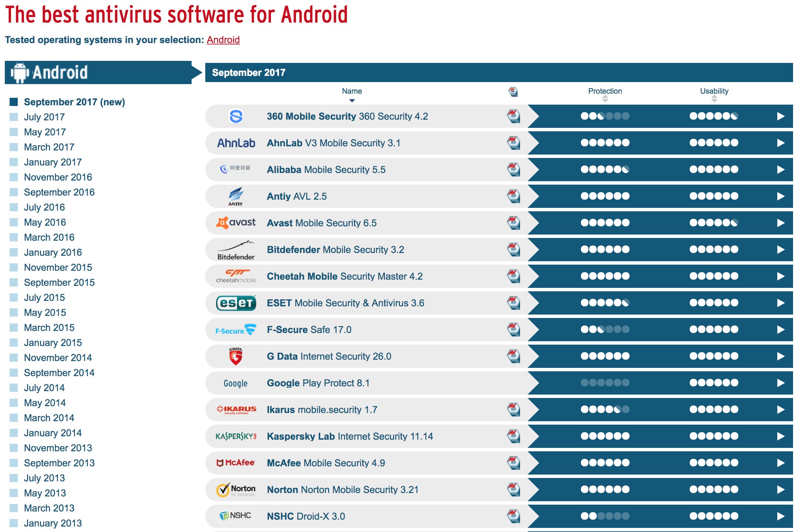Open the September 2014 test results
The width and height of the screenshot is (804, 532).
(x=59, y=373)
